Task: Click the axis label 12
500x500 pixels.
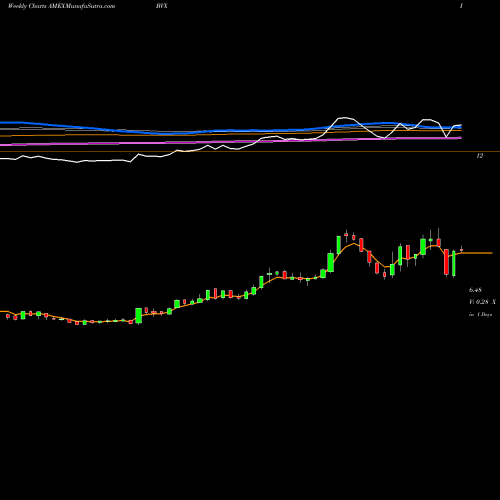Action: tap(480, 156)
